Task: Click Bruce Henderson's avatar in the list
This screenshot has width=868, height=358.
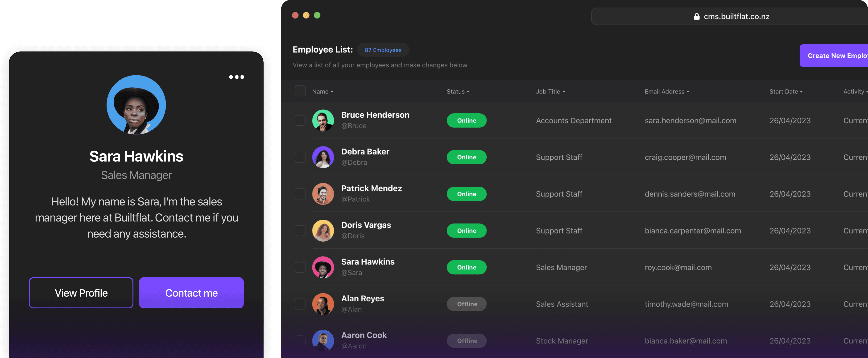Action: 323,120
